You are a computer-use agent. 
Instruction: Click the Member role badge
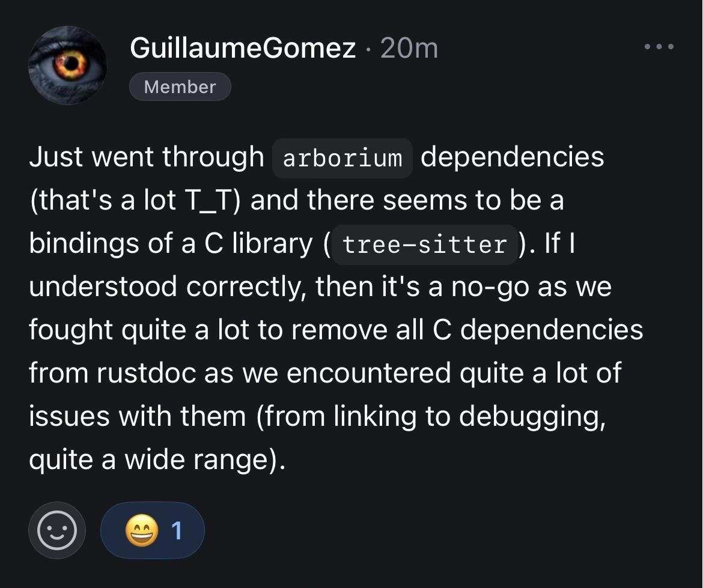[x=180, y=87]
